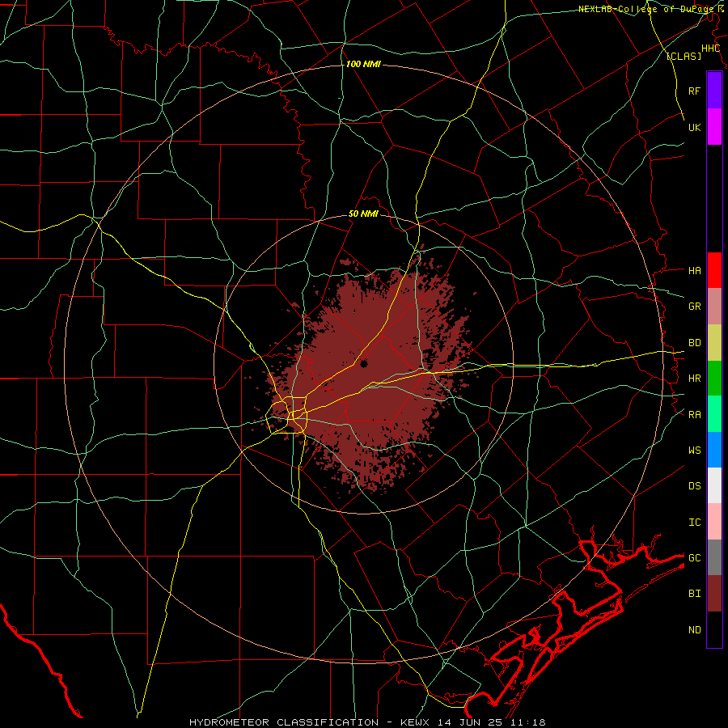Click the HA legend label
This screenshot has height=728, width=728.
694,270
